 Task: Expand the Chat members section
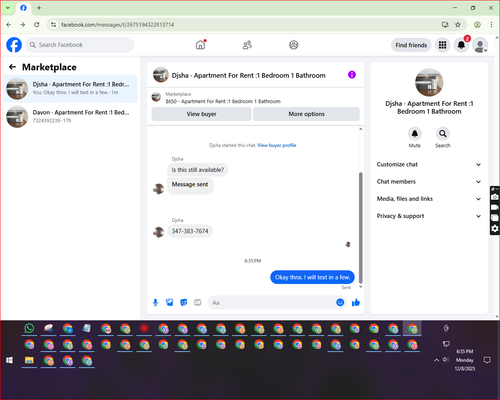tap(429, 182)
